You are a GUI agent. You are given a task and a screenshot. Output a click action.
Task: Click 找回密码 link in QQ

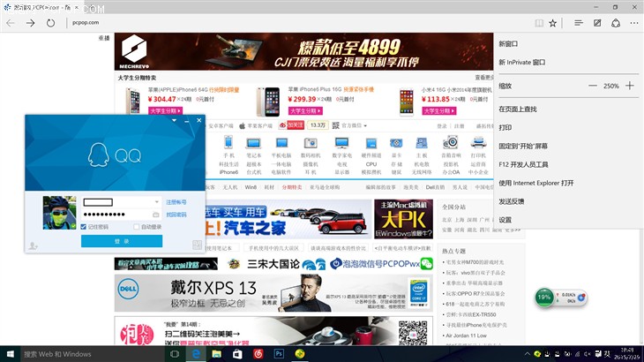click(176, 215)
